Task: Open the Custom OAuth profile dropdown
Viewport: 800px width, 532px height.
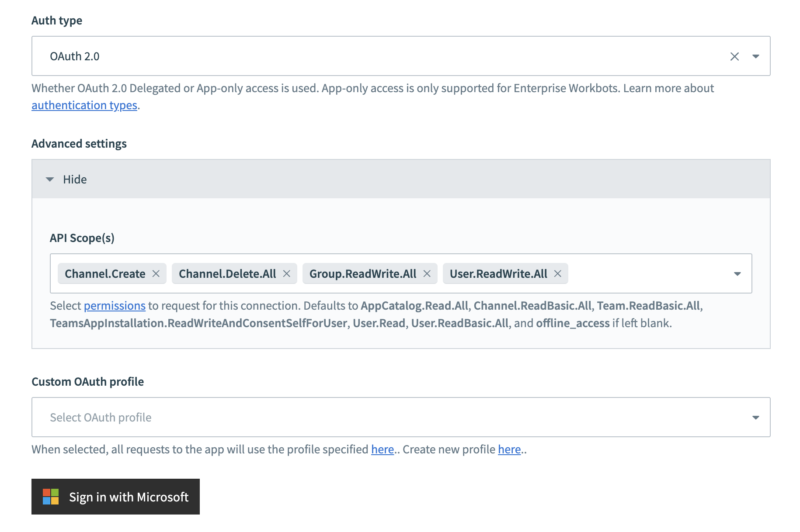Action: [756, 417]
